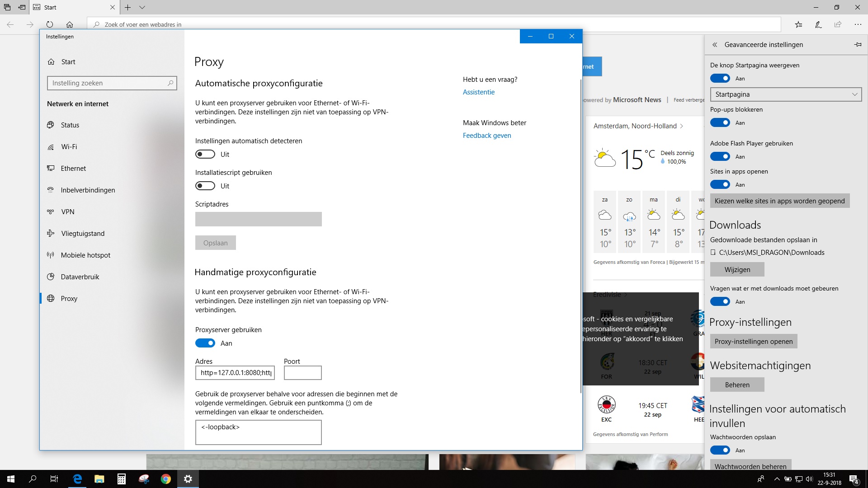Close the Start tab in Edge
The width and height of the screenshot is (868, 488).
pyautogui.click(x=112, y=7)
